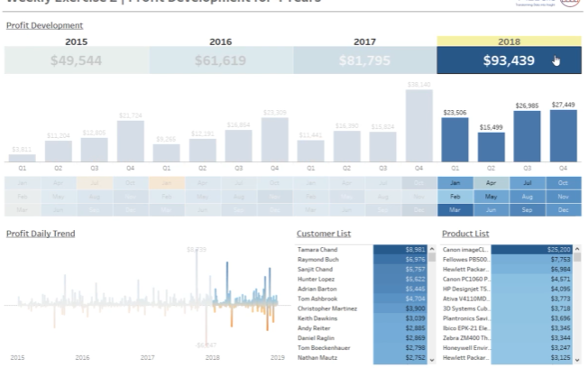The height and width of the screenshot is (377, 588).
Task: Select the 2017 profit tile $81,795
Action: (x=365, y=60)
